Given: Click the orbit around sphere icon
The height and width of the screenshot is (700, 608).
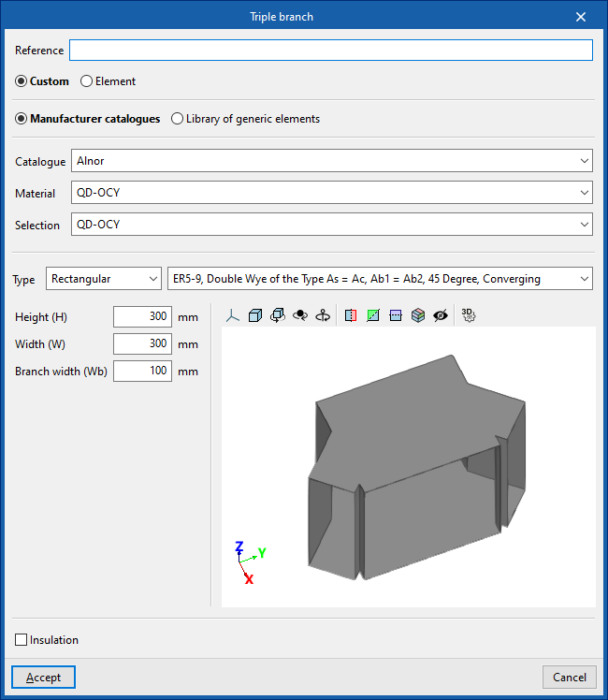Looking at the screenshot, I should click(300, 316).
